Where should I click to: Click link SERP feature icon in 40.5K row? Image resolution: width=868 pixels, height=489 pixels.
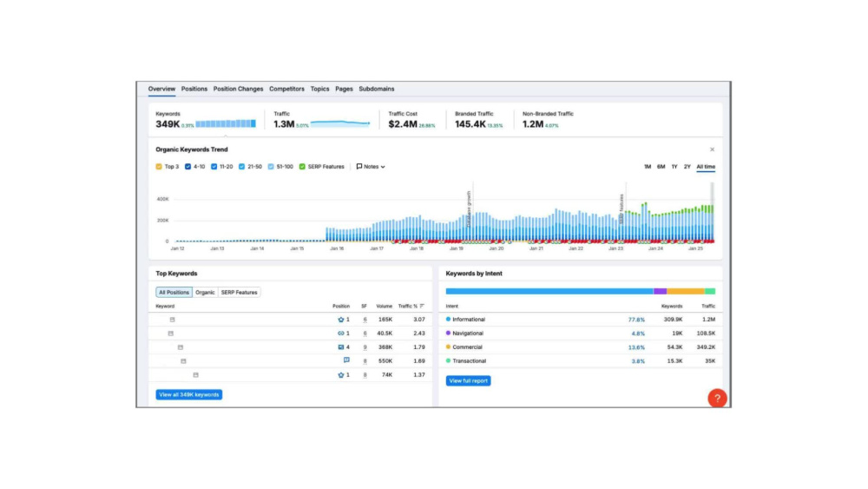tap(341, 334)
